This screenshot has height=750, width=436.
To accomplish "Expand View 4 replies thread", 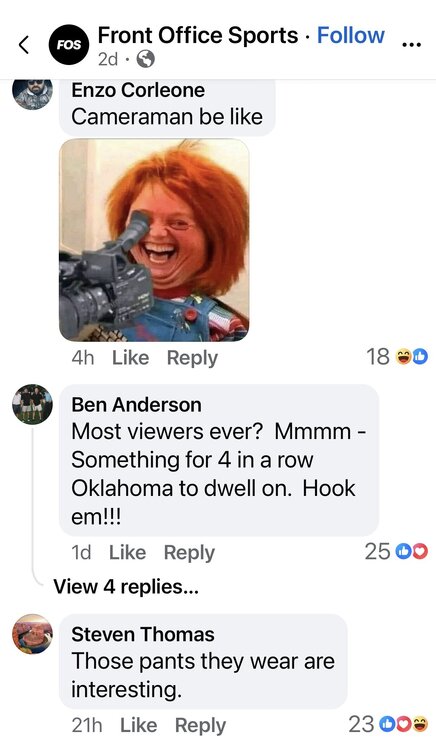I will (x=126, y=586).
